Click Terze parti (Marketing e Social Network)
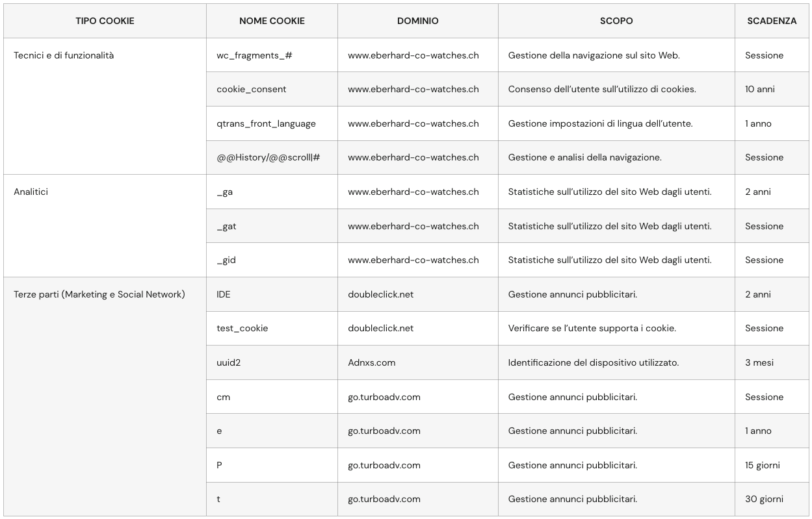812x519 pixels. [99, 294]
